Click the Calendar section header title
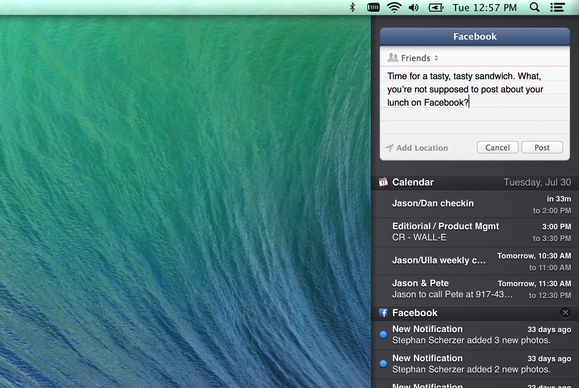Viewport: 579px width, 388px height. click(413, 182)
